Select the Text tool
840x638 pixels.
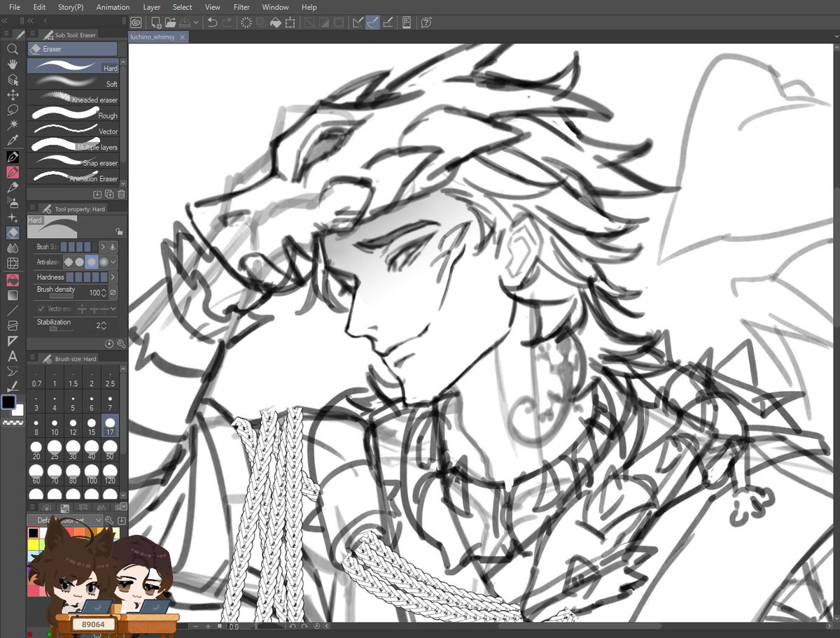coord(12,356)
